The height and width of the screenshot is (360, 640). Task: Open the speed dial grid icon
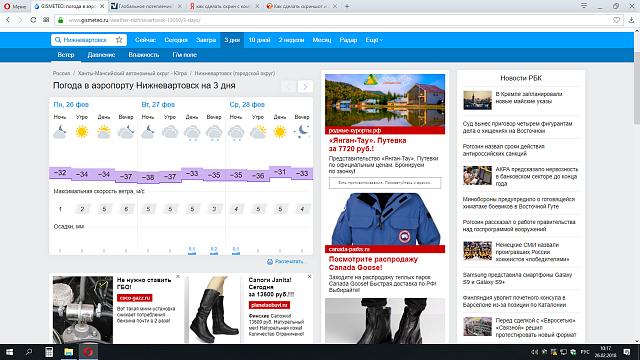[x=46, y=20]
